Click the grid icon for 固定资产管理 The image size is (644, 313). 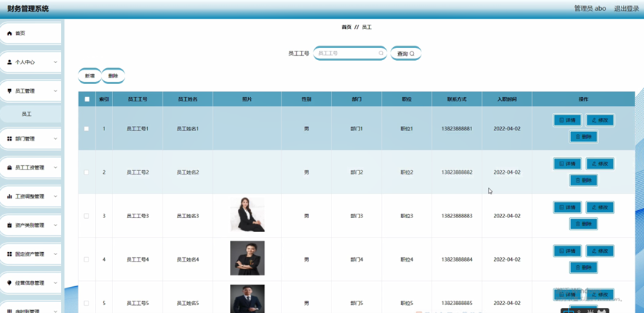9,254
